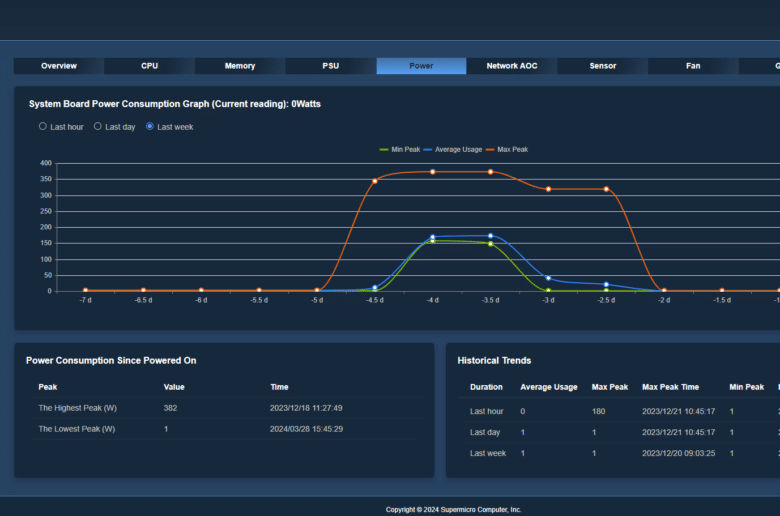Click the Last hour Max Peak value 180

598,412
